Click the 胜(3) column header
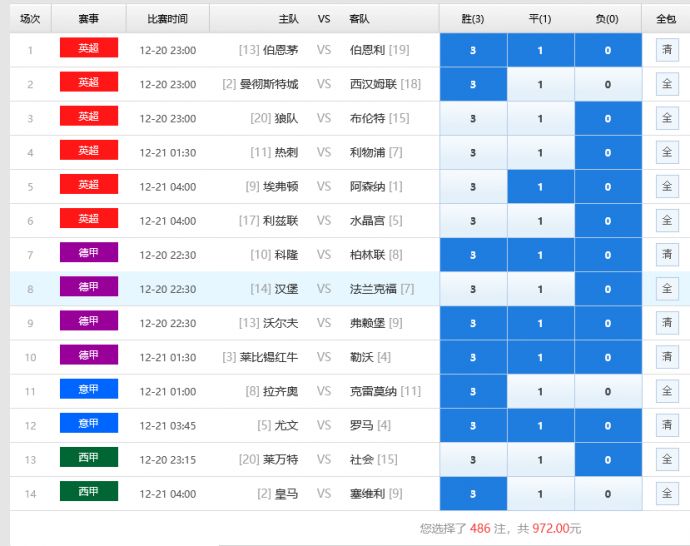 (473, 19)
